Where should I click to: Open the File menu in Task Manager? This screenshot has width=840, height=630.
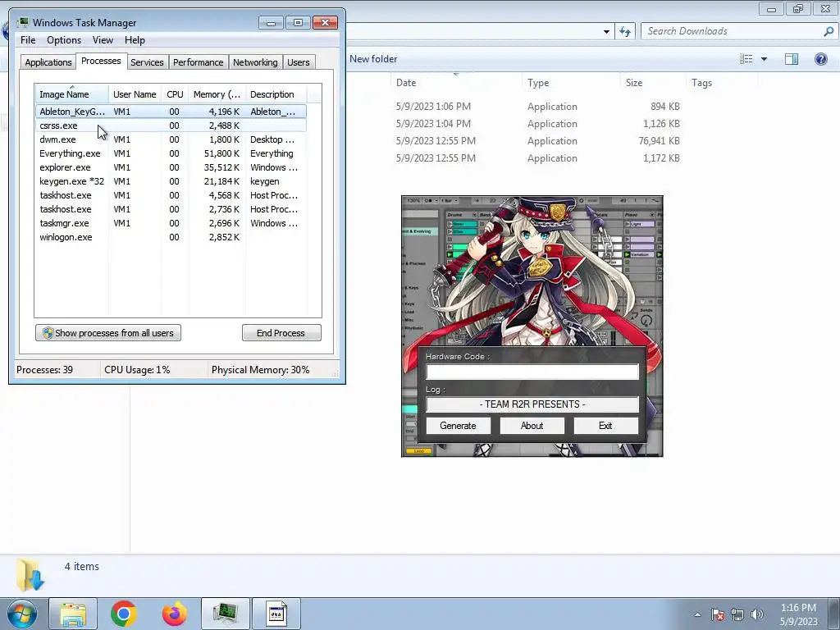28,40
